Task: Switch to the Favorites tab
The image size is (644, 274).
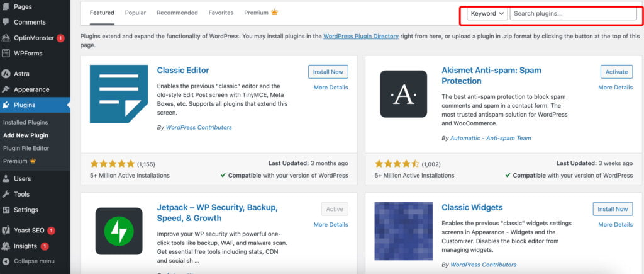Action: [x=221, y=13]
